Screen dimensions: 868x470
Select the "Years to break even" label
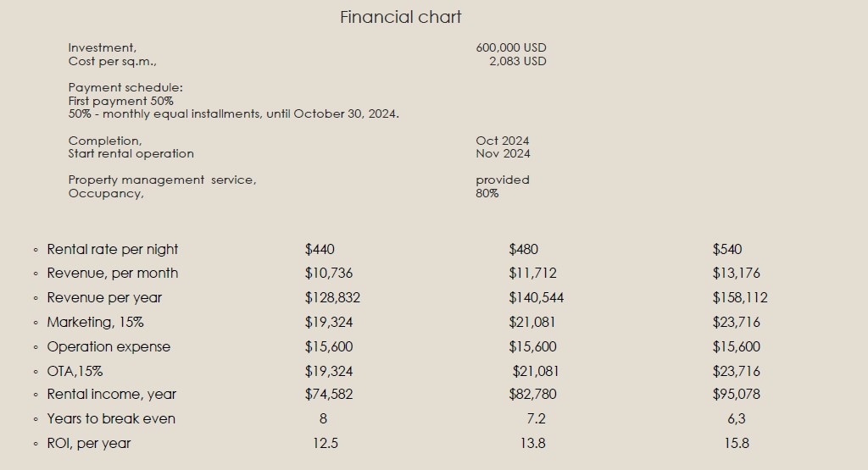pos(111,418)
